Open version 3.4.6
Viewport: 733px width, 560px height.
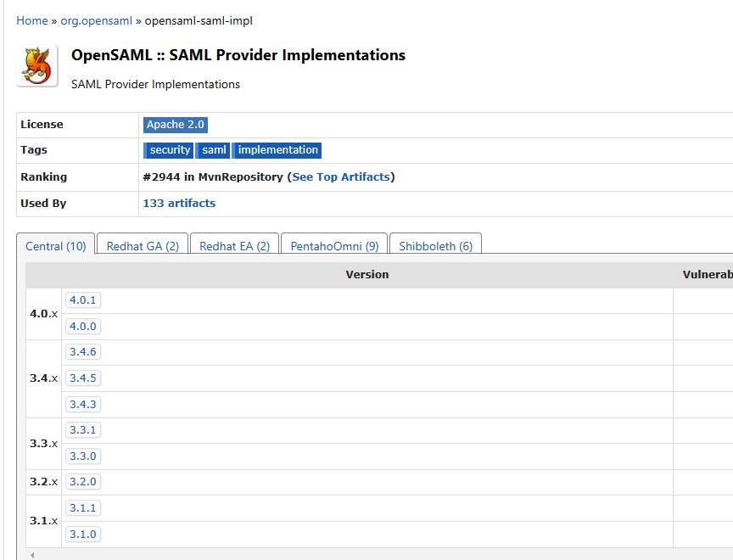coord(83,352)
